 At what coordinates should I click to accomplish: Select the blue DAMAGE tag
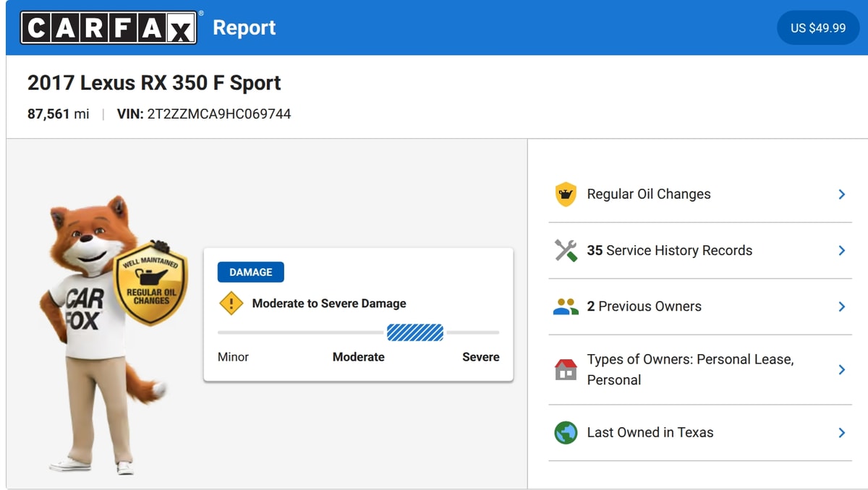coord(251,272)
